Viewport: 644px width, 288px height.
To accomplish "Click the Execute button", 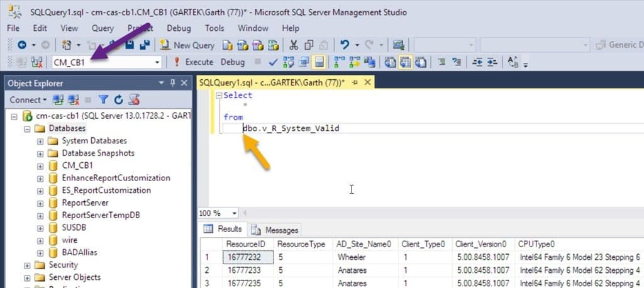I will pos(193,62).
